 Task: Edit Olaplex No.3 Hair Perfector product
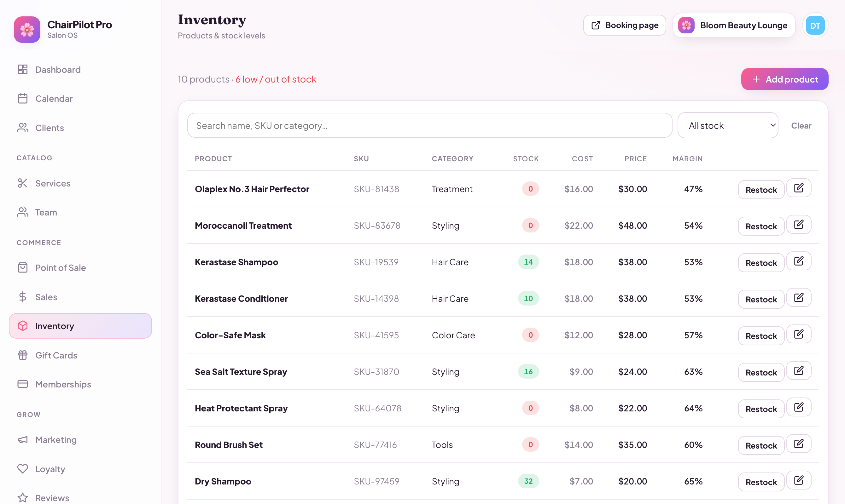799,188
